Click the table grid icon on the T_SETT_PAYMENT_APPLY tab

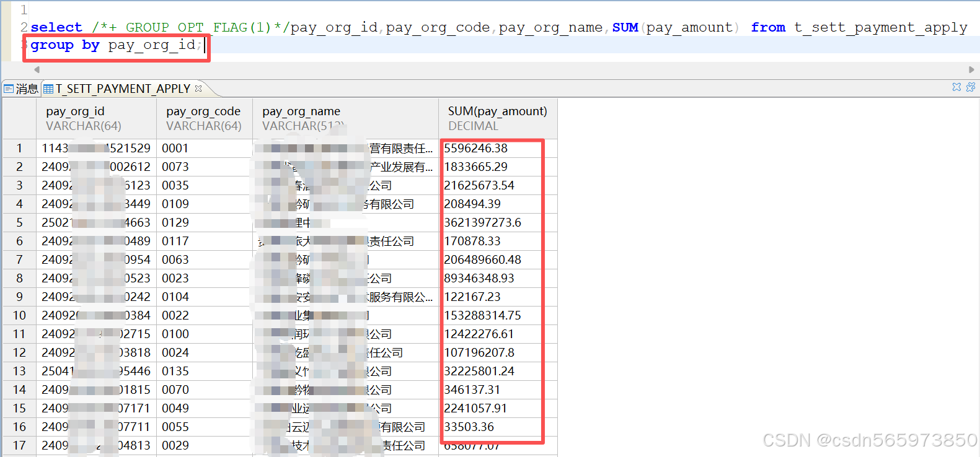[x=48, y=89]
